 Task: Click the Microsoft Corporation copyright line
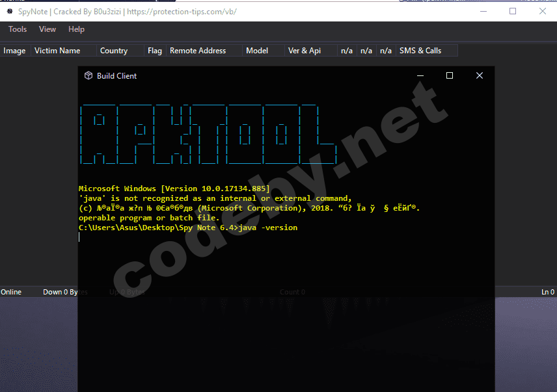[x=249, y=208]
